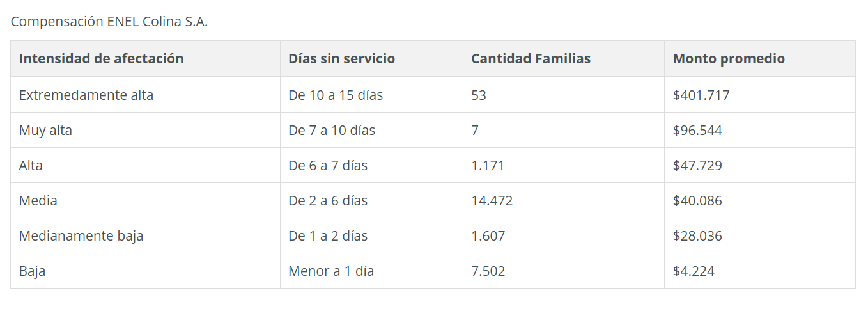
Task: Click the 'Intensidad de afectación' column header
Action: tap(101, 59)
